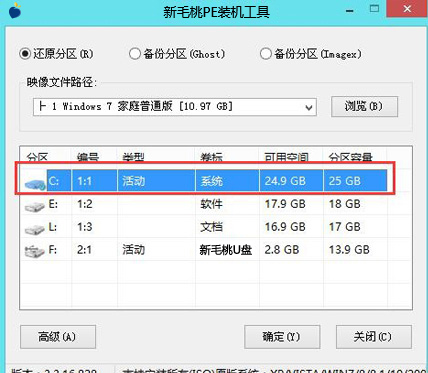
Task: Click the C: drive icon
Action: click(x=35, y=184)
